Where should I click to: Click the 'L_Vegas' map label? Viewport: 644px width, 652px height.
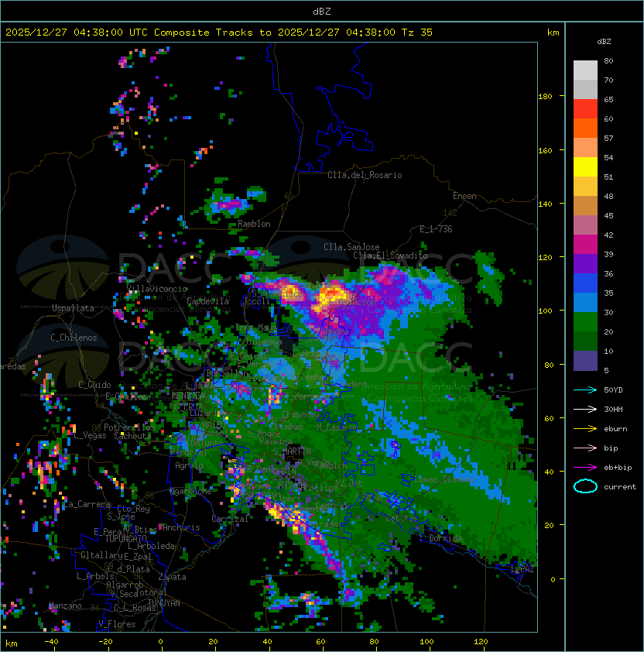(x=90, y=435)
